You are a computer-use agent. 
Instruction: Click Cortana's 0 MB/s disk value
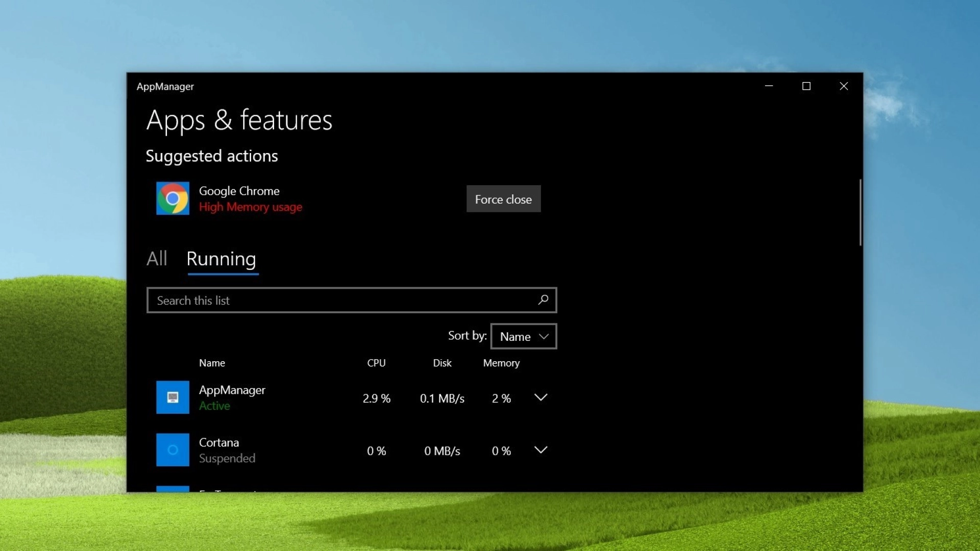click(442, 451)
